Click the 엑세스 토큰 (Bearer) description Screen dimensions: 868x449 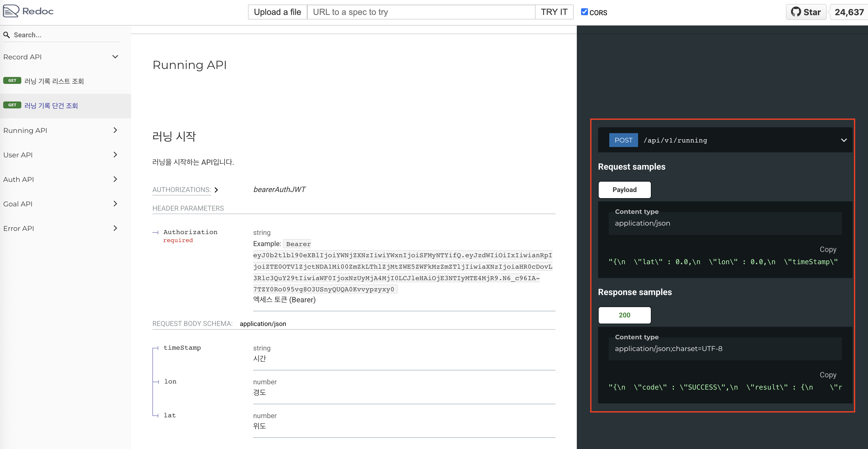click(x=284, y=299)
